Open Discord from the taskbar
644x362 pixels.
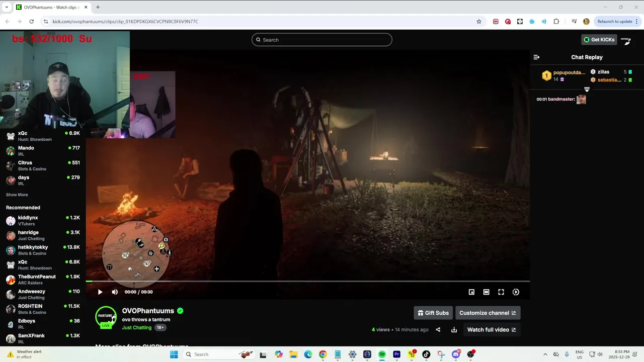click(x=456, y=354)
